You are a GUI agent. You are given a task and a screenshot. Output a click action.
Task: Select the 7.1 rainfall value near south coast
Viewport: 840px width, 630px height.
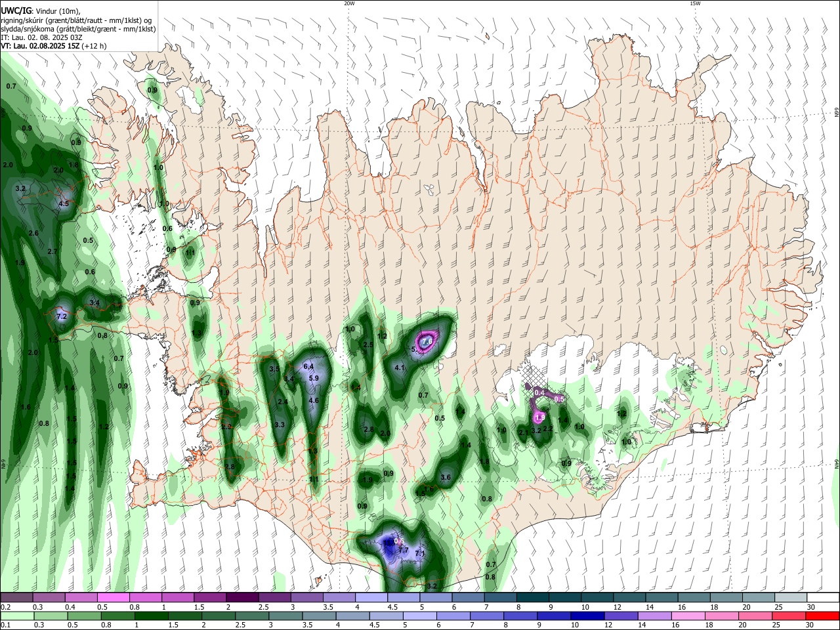click(421, 553)
